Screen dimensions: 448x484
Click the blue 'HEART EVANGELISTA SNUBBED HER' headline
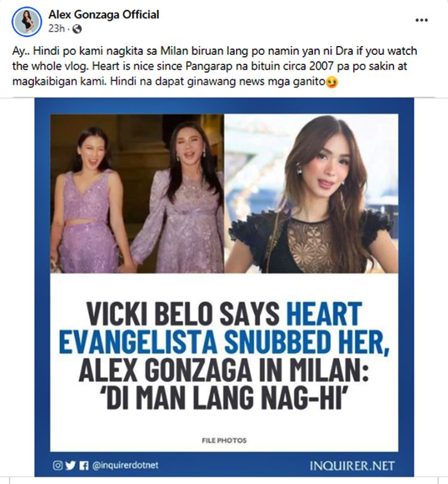225,328
